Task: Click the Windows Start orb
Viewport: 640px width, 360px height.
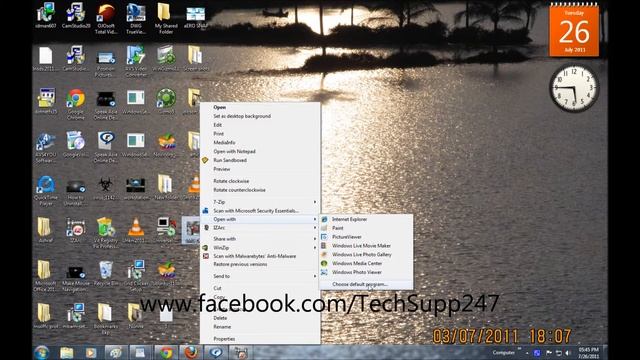Action: click(x=42, y=353)
